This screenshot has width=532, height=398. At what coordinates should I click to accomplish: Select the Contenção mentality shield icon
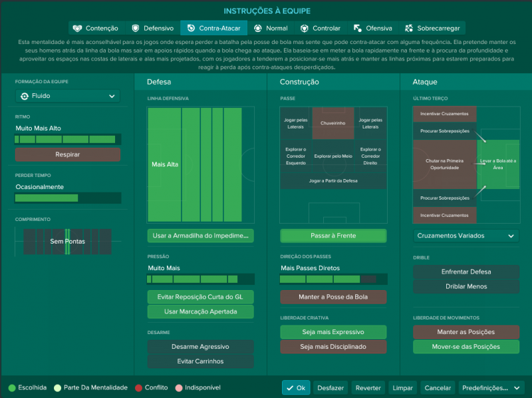point(77,29)
